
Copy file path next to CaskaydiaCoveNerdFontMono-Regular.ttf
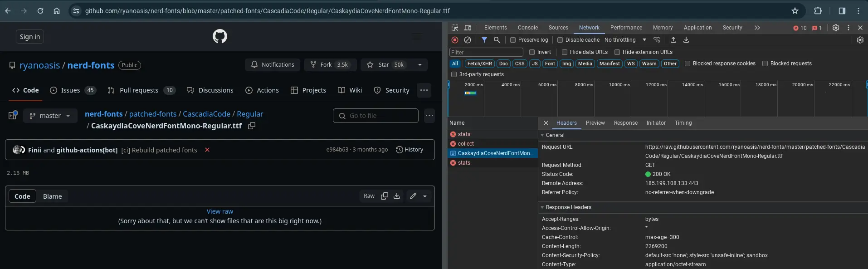(252, 126)
